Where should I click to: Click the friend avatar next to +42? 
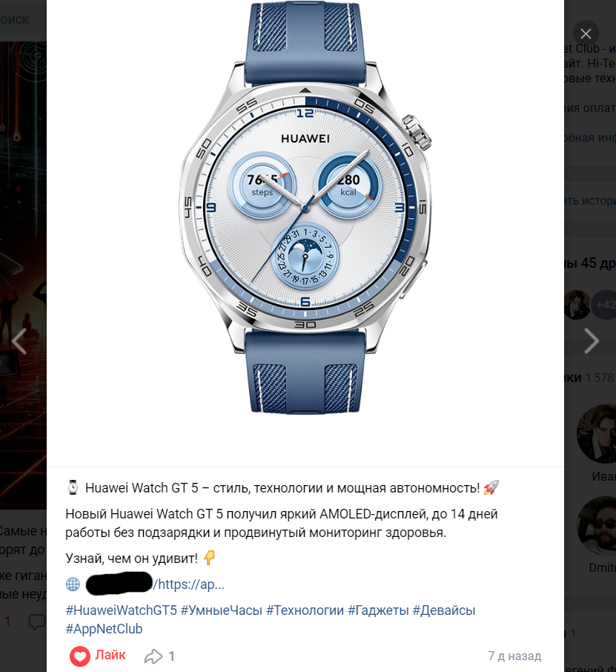click(x=577, y=305)
